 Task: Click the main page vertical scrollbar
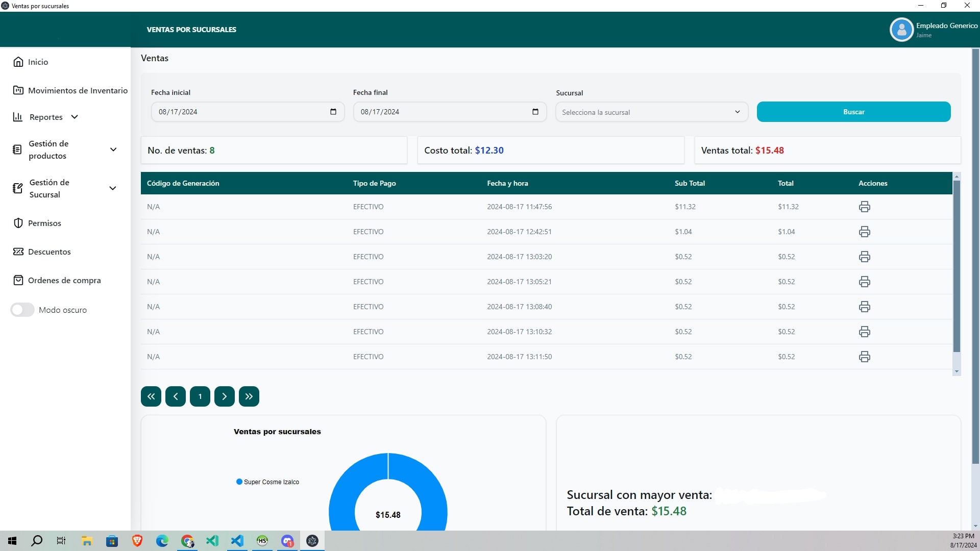(975, 255)
